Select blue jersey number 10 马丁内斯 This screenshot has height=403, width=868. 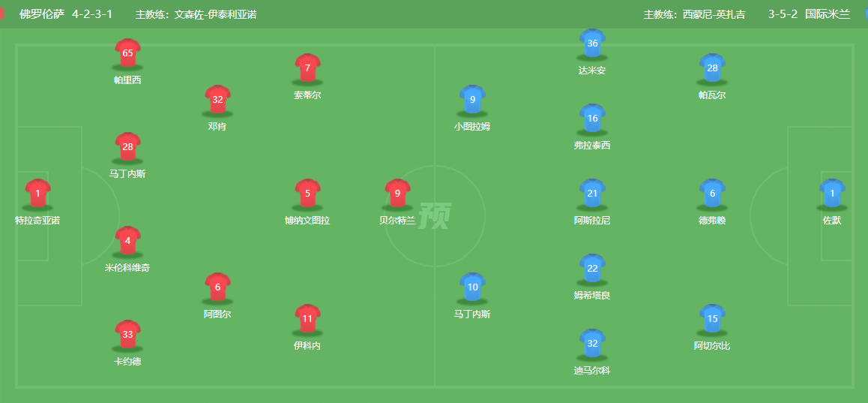tap(472, 287)
